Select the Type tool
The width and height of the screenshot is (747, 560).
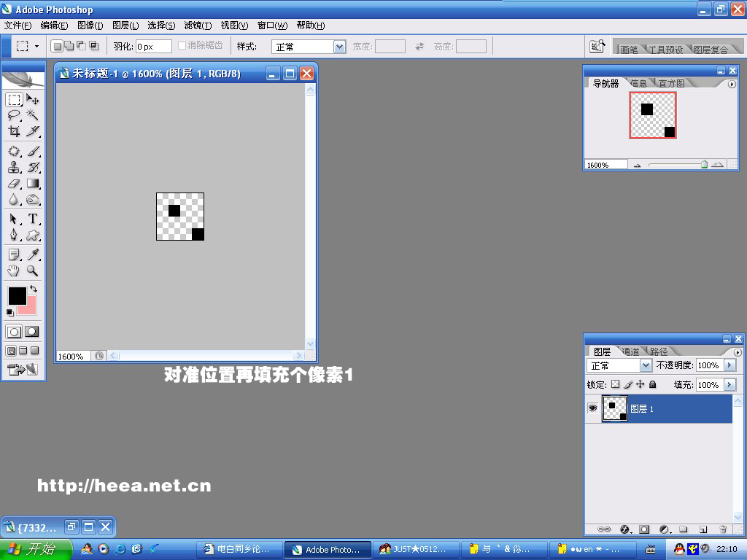click(x=33, y=219)
